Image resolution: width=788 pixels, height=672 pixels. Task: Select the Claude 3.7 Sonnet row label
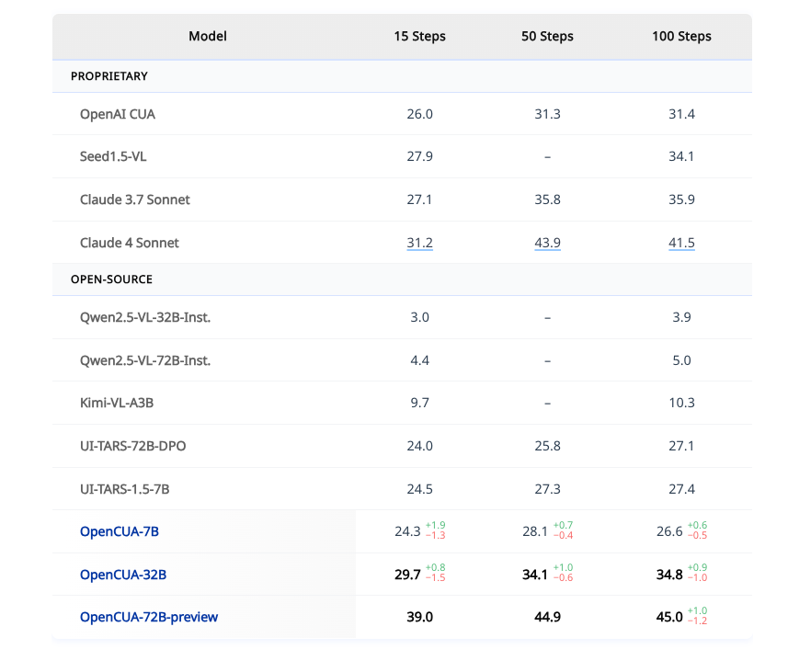tap(135, 199)
